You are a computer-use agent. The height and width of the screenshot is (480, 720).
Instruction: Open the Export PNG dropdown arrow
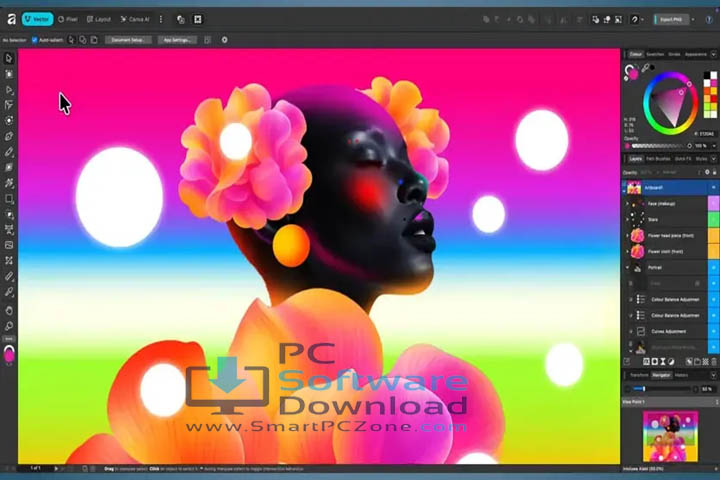(x=693, y=19)
